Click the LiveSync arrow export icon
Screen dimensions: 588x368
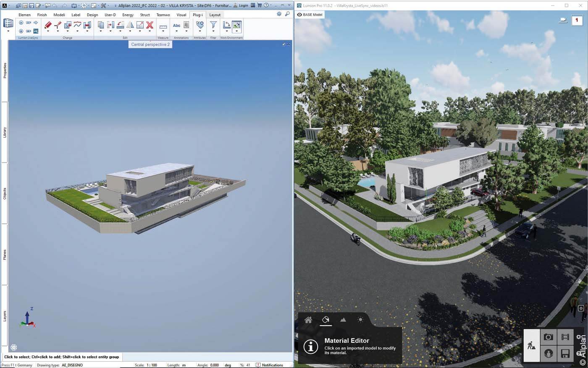[36, 23]
